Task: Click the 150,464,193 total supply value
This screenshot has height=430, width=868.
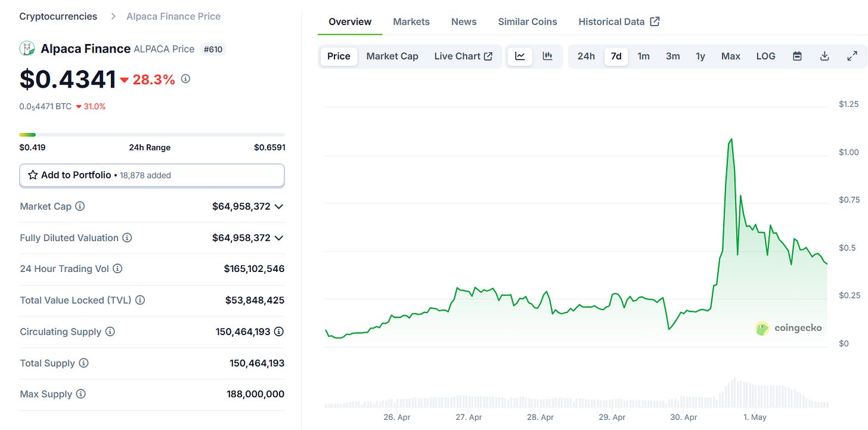Action: [x=257, y=363]
